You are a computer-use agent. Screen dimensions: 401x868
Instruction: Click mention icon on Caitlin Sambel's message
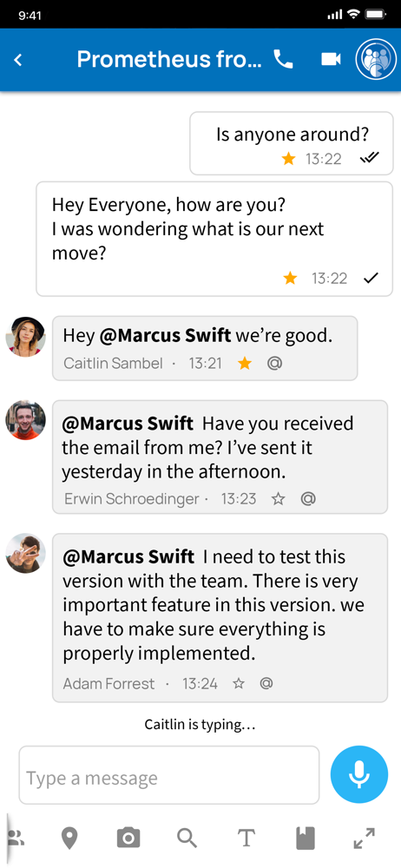pyautogui.click(x=273, y=363)
